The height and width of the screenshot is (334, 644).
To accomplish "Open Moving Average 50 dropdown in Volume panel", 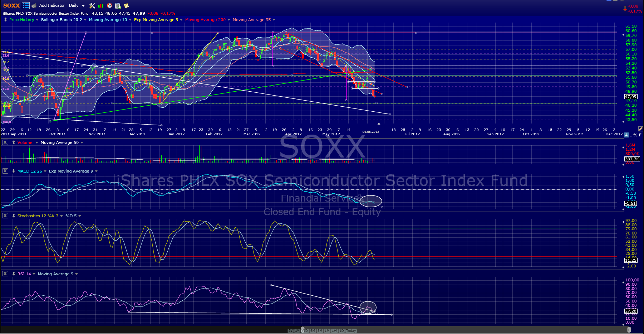I will pos(82,143).
